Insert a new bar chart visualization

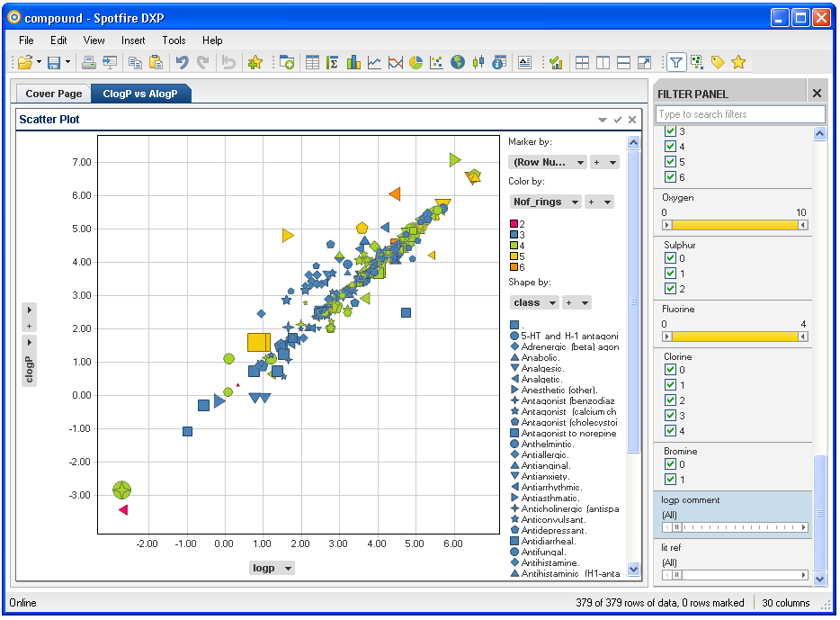[x=353, y=62]
